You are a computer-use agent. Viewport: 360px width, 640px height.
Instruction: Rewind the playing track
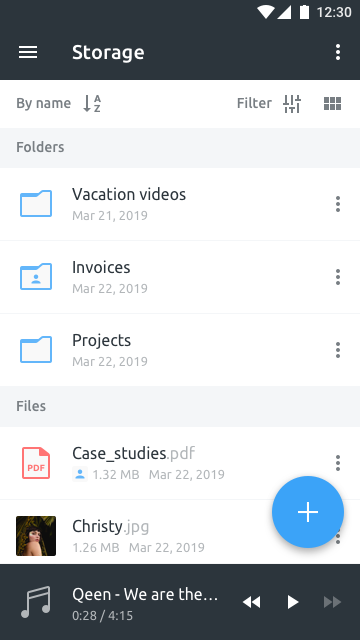point(251,602)
